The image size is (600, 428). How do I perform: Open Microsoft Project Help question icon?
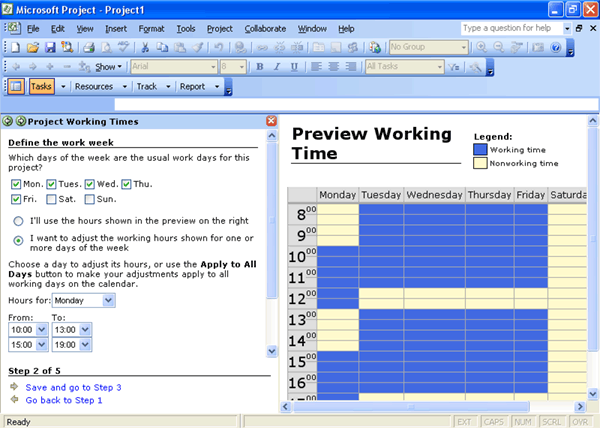(x=556, y=47)
